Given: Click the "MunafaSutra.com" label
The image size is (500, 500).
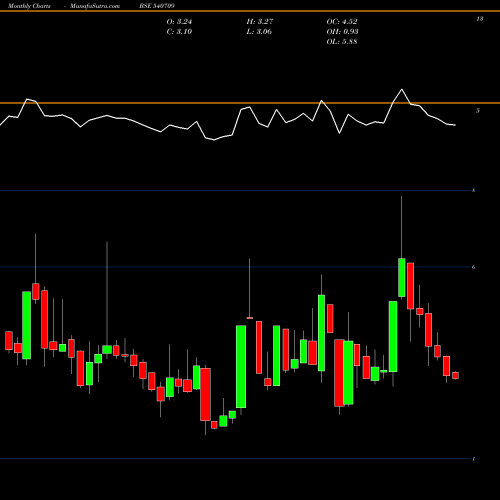Looking at the screenshot, I should point(95,6).
